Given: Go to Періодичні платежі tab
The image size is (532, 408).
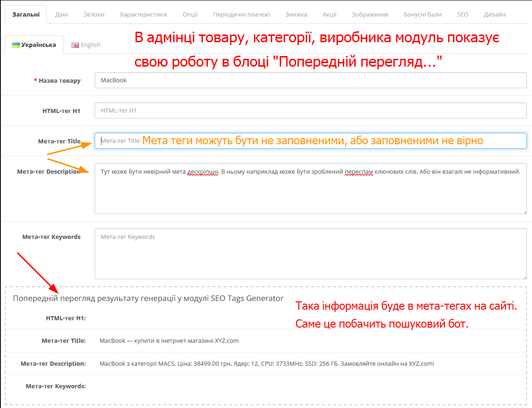Looking at the screenshot, I should pyautogui.click(x=241, y=15).
